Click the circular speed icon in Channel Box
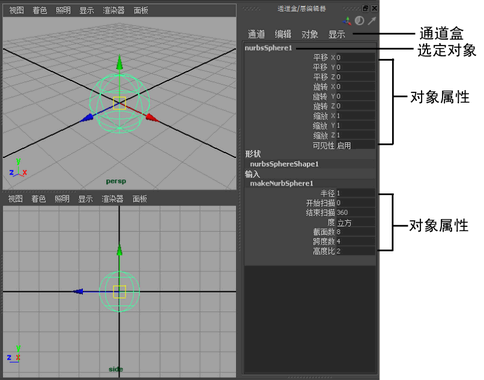Screen dimensions: 484x380 (x=359, y=21)
